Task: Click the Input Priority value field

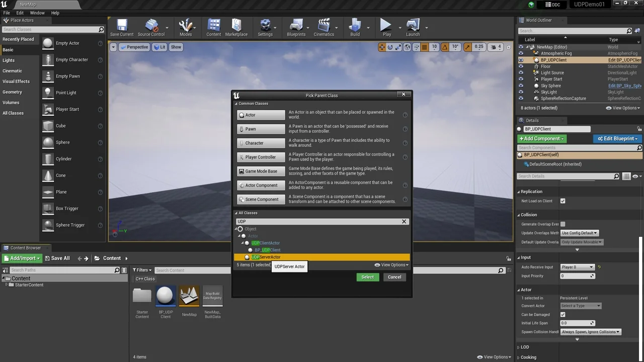Action: click(575, 276)
